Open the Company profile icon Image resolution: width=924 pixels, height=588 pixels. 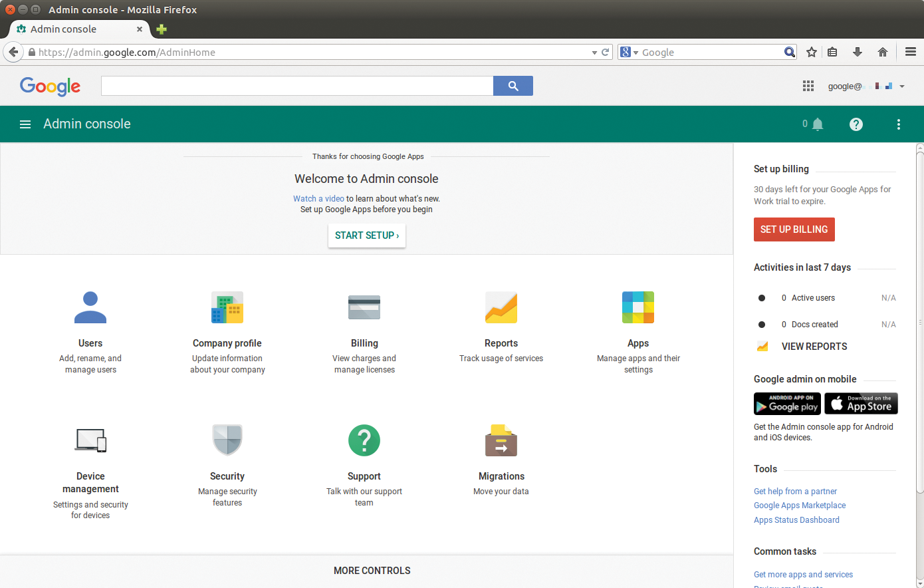coord(227,307)
